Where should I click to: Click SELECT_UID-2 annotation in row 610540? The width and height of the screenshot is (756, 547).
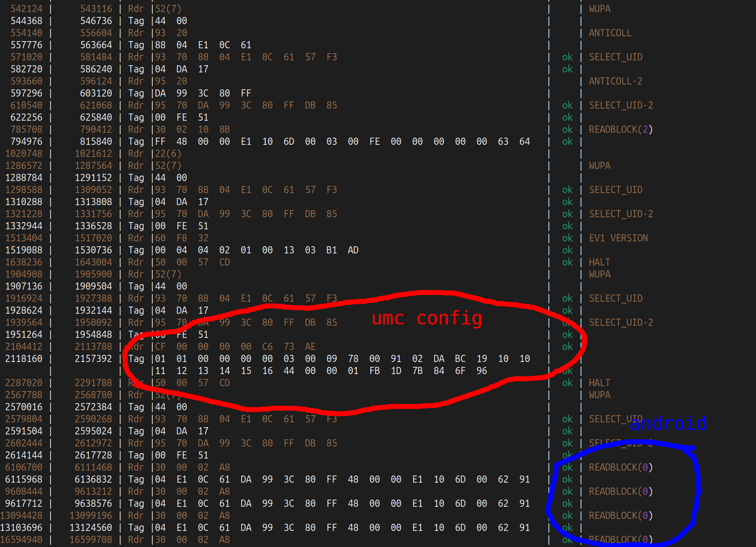621,105
